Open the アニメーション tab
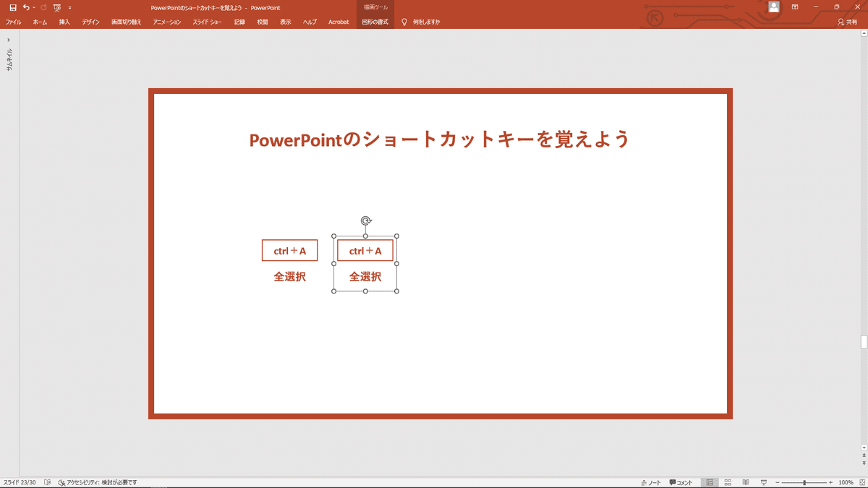Image resolution: width=868 pixels, height=488 pixels. pyautogui.click(x=166, y=22)
